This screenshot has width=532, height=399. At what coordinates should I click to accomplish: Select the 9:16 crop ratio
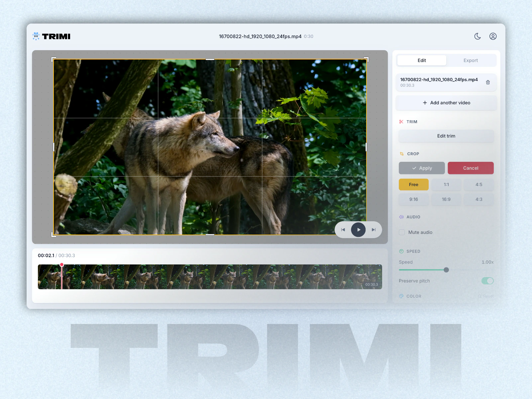click(x=414, y=199)
